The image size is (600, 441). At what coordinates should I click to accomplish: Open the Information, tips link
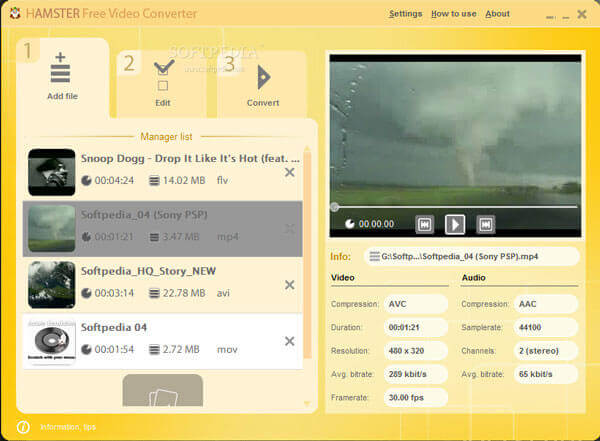pyautogui.click(x=68, y=427)
